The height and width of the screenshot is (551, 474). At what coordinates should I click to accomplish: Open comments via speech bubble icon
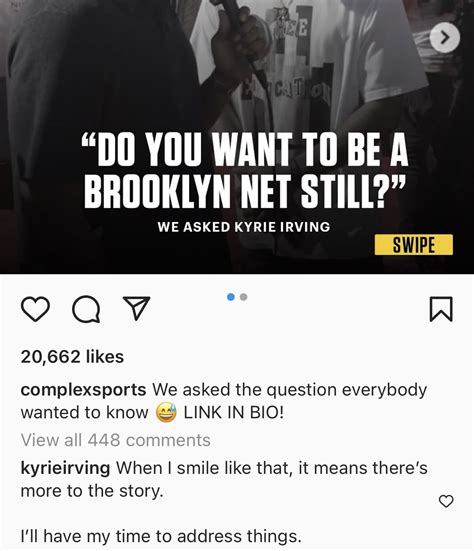click(86, 309)
